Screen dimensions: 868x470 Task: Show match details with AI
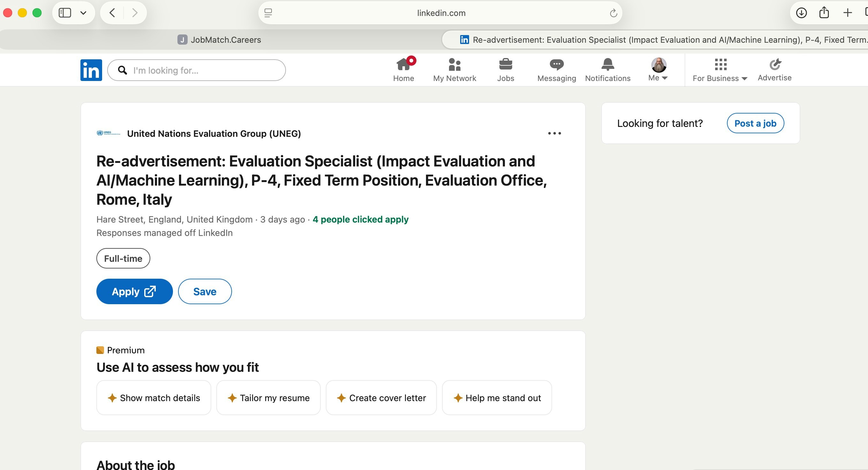[x=153, y=398]
